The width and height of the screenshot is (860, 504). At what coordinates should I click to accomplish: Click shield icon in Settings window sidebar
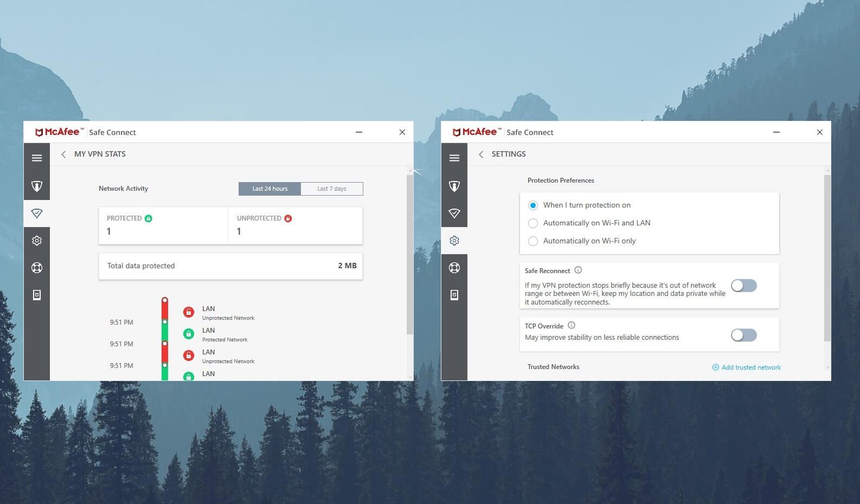tap(454, 186)
